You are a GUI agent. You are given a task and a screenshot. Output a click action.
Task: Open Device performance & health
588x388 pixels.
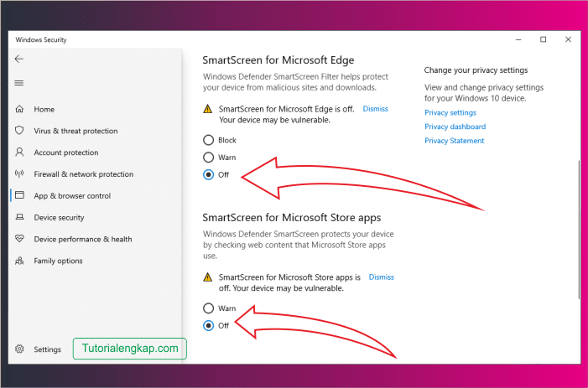(83, 239)
